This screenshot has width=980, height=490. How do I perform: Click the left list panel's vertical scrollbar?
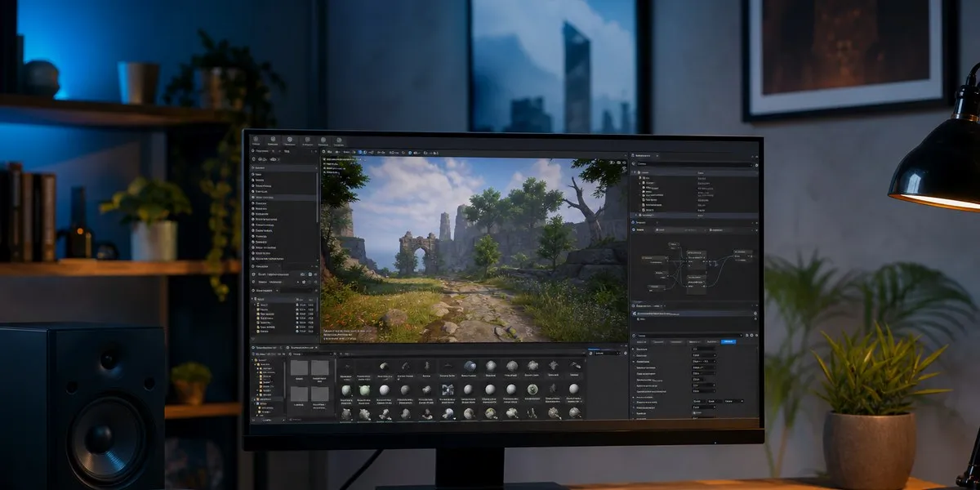click(318, 196)
